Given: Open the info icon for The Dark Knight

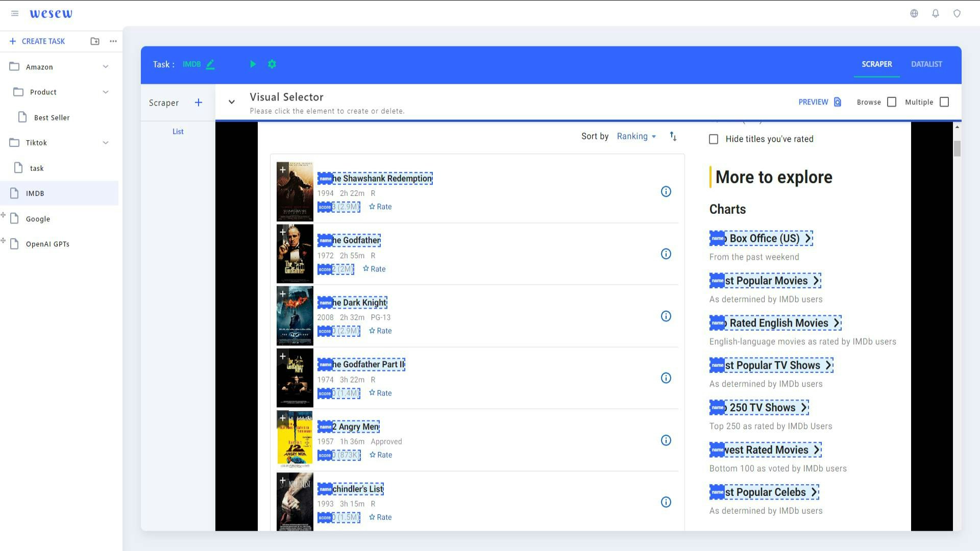Looking at the screenshot, I should 666,316.
